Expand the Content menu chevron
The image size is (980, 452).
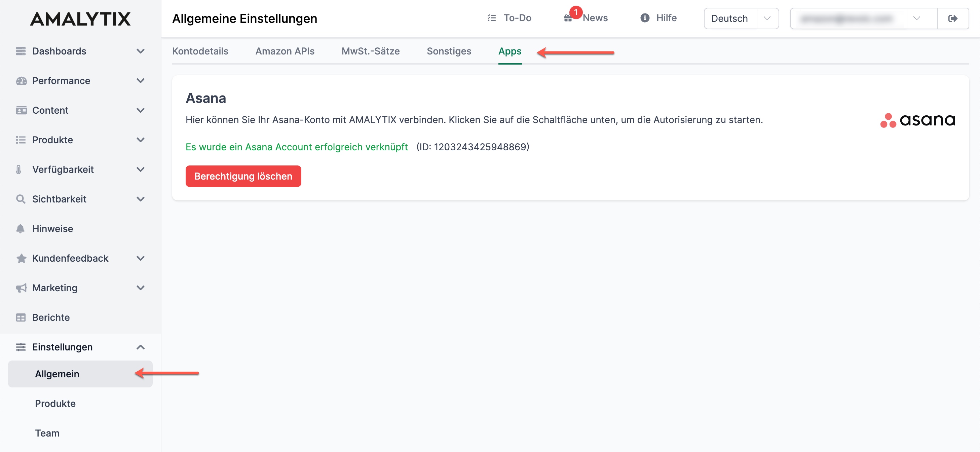tap(140, 110)
